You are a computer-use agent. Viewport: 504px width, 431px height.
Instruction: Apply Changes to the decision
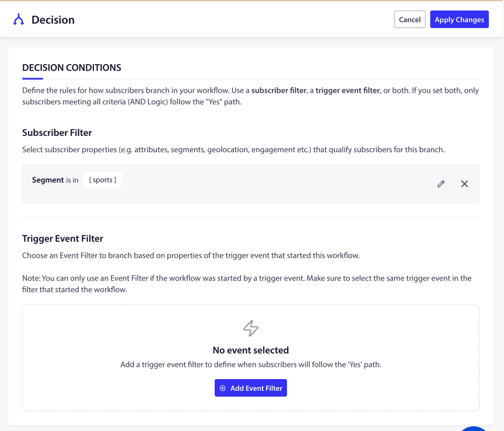[459, 20]
